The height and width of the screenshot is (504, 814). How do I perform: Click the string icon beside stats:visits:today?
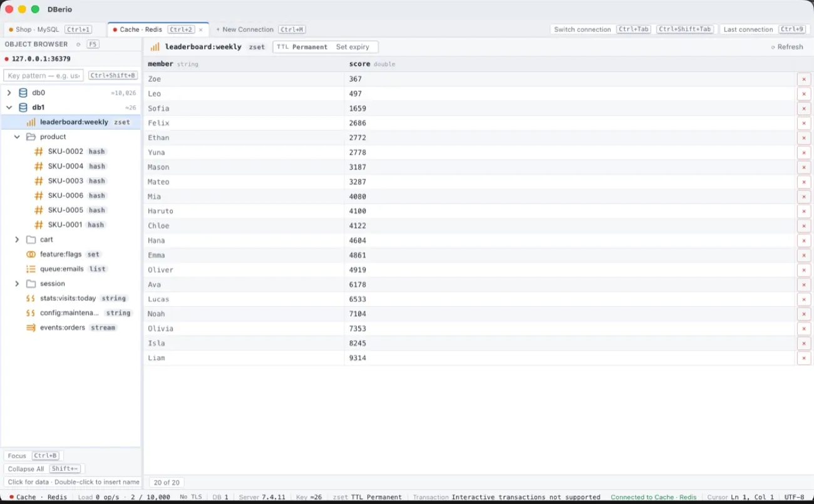(31, 299)
